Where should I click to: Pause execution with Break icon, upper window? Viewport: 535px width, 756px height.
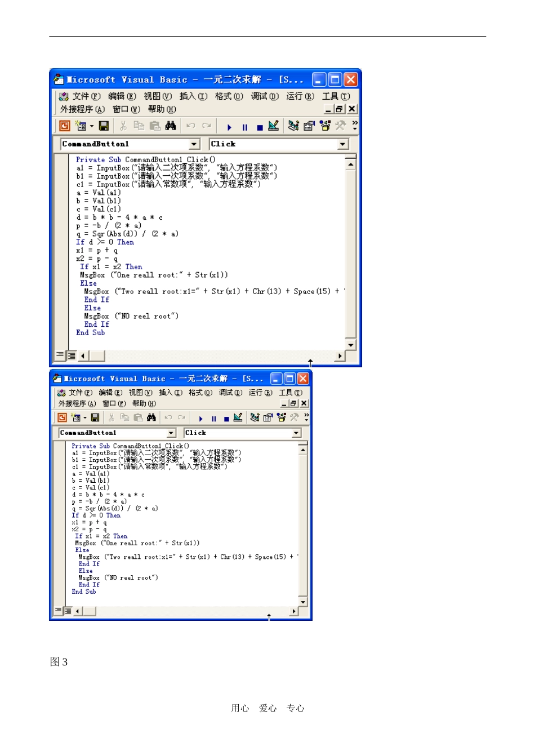244,127
